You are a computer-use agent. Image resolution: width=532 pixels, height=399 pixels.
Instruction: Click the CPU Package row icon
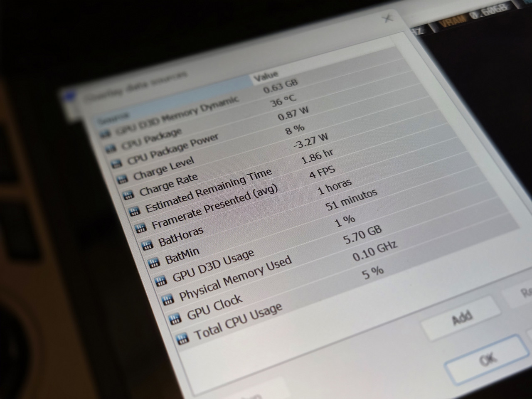[111, 148]
